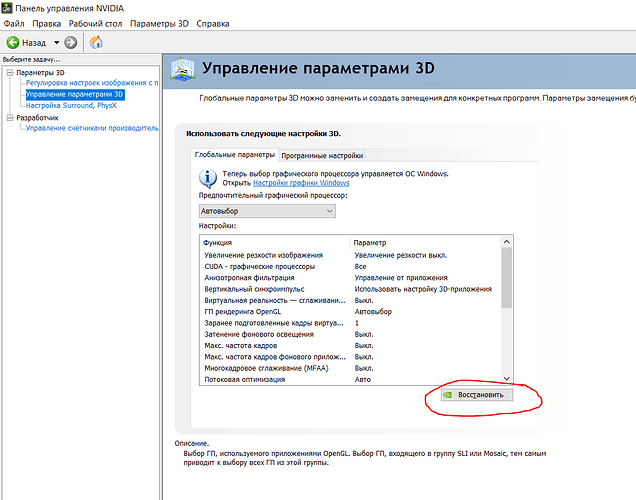Open Настройки графики Windows link
The height and width of the screenshot is (500, 636).
coord(301,183)
